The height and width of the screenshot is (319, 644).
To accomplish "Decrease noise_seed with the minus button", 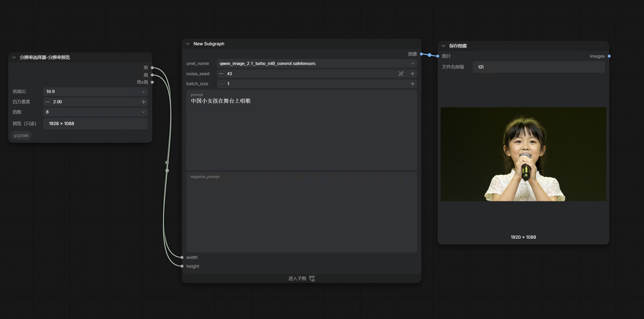I will [x=221, y=74].
